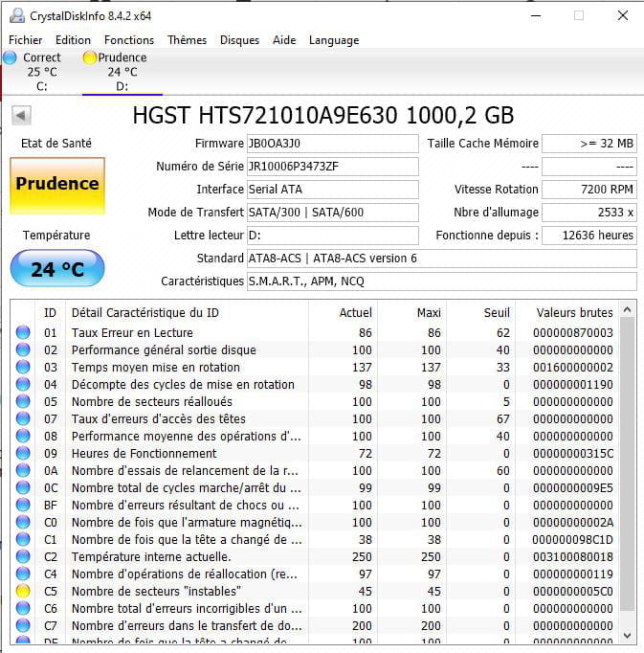Image resolution: width=644 pixels, height=653 pixels.
Task: Select the D: Prudence 24 °C disk
Action: [122, 72]
